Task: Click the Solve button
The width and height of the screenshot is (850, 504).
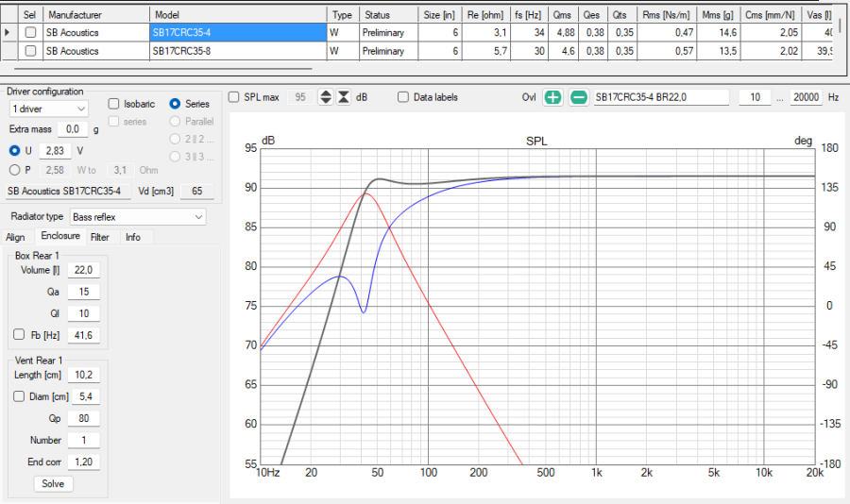Action: point(53,483)
